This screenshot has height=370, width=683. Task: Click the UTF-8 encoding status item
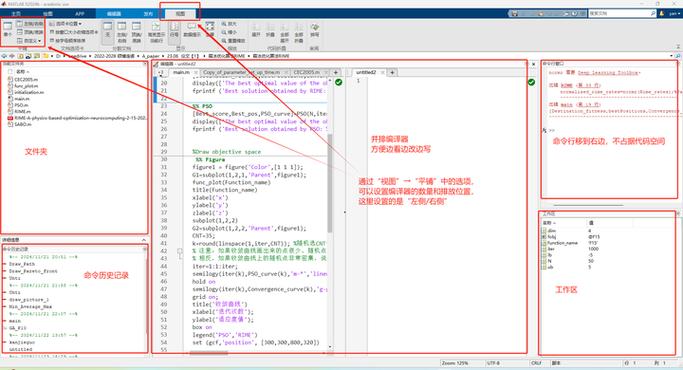[493, 363]
